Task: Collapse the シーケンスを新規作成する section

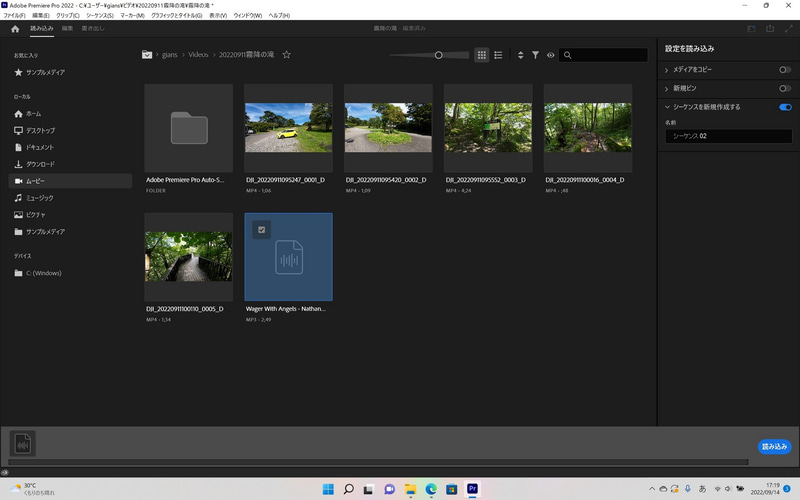Action: coord(667,107)
